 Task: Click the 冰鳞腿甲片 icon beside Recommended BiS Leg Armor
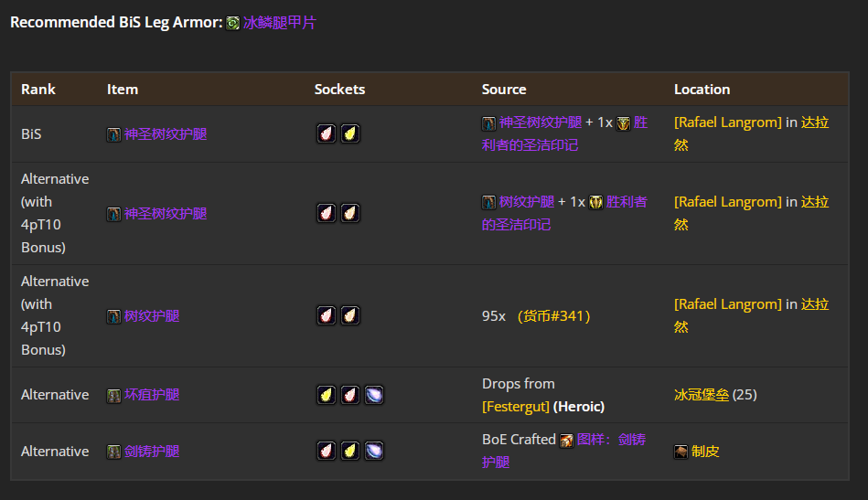tap(233, 23)
